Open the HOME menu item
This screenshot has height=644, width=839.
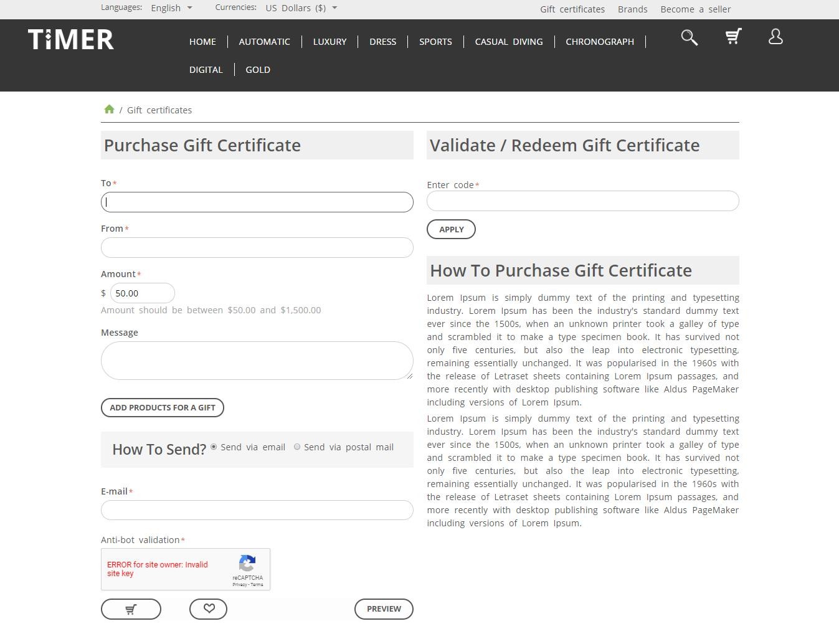click(202, 42)
